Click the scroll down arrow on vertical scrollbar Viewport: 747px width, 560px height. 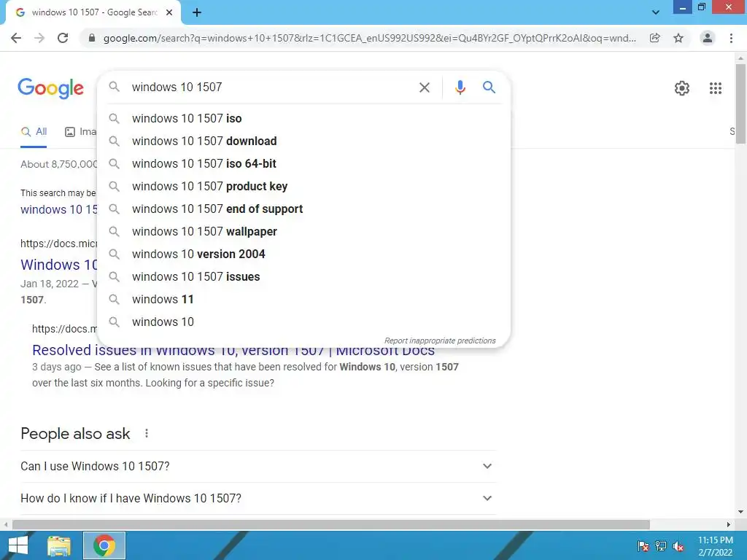(740, 512)
